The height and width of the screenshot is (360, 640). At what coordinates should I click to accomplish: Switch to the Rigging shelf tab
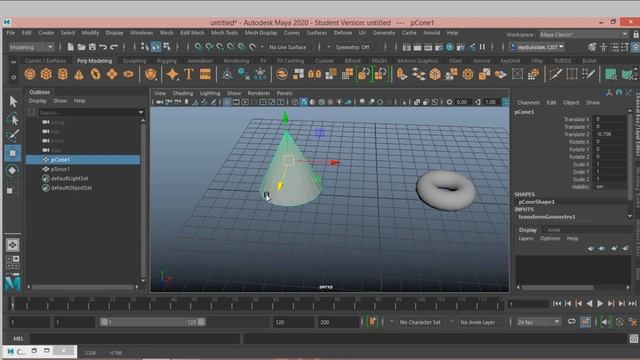(167, 61)
